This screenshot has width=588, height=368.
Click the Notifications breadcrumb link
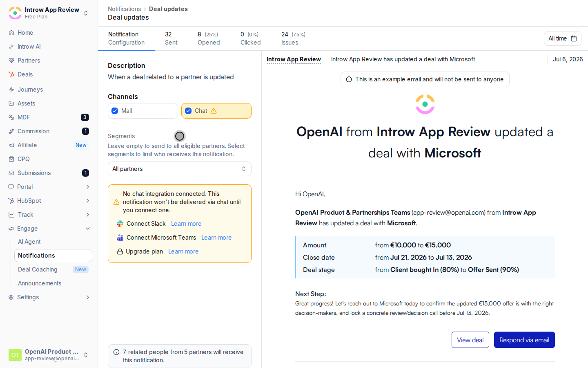pos(124,9)
